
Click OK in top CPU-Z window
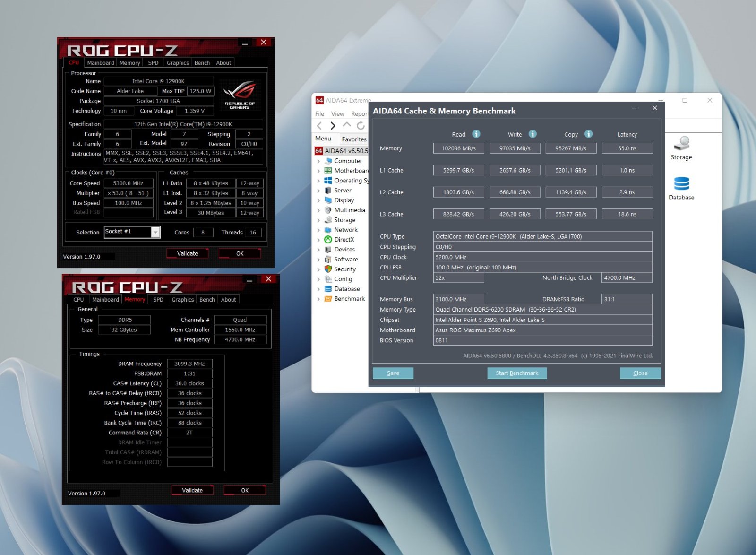click(240, 254)
